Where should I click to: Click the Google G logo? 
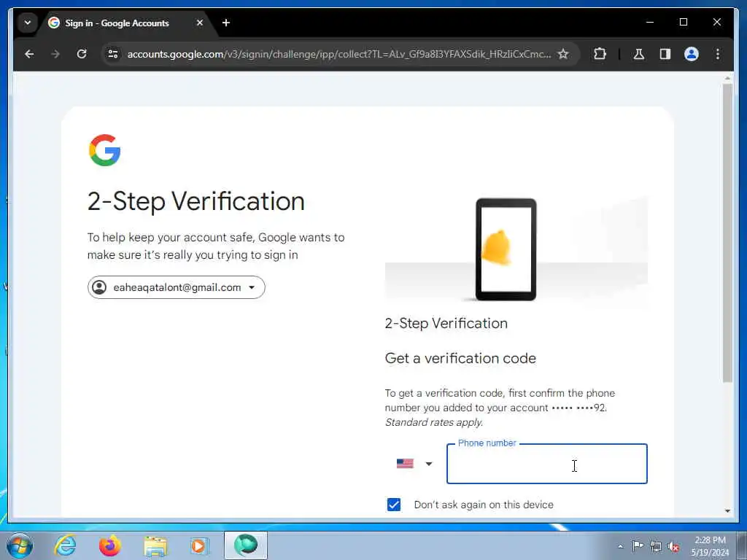pyautogui.click(x=105, y=150)
